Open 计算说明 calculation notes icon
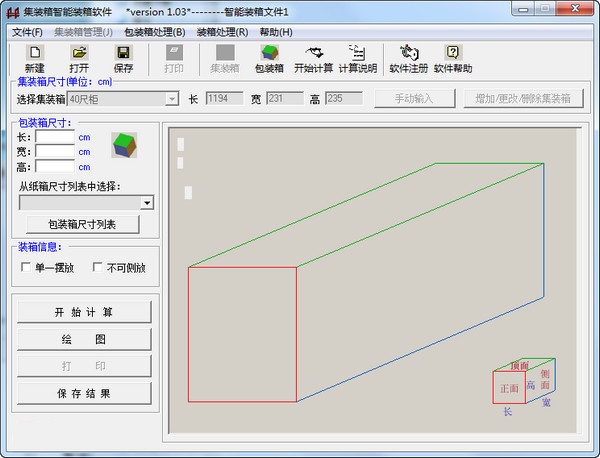The width and height of the screenshot is (600, 458). 357,59
